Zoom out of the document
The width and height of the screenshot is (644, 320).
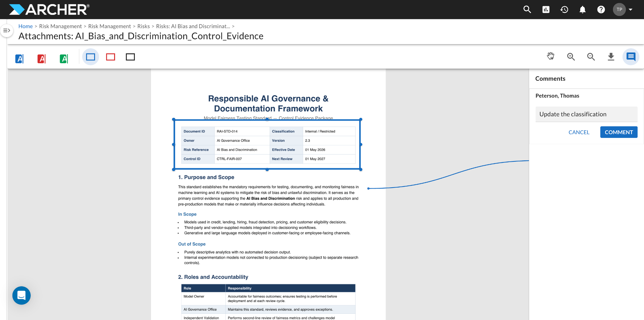point(591,57)
